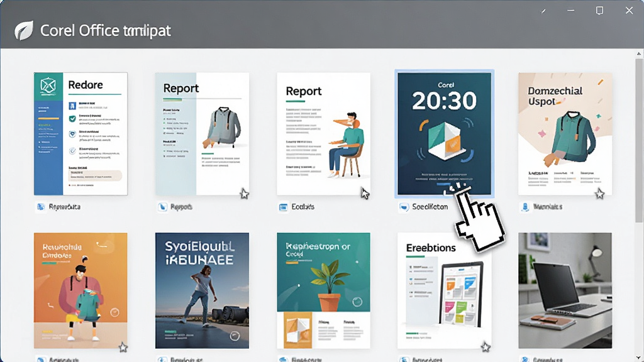Click the icon beside 'Wannlaks' label

point(525,207)
